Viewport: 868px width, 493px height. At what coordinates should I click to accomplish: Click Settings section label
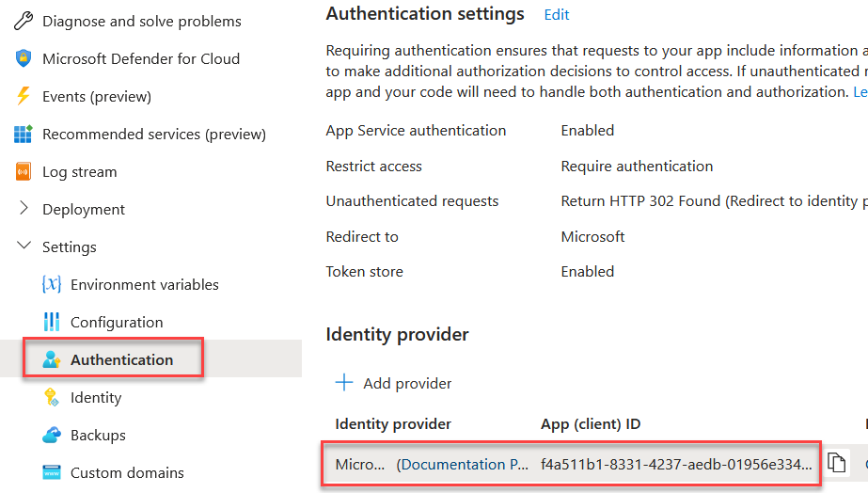point(70,247)
